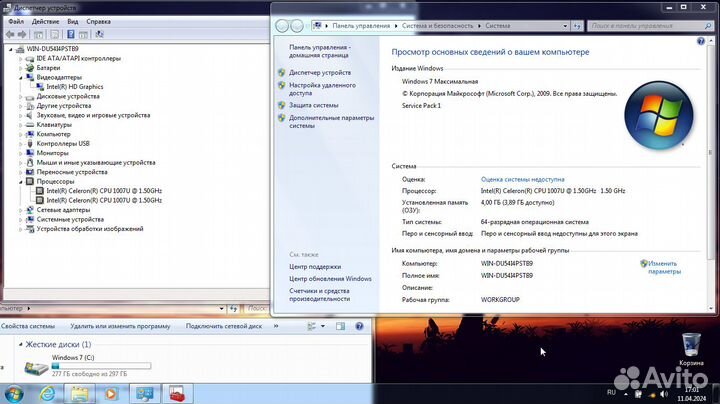Screen dimensions: 720x404
Task: Toggle the preview pane icon in Explorer
Action: click(x=340, y=326)
